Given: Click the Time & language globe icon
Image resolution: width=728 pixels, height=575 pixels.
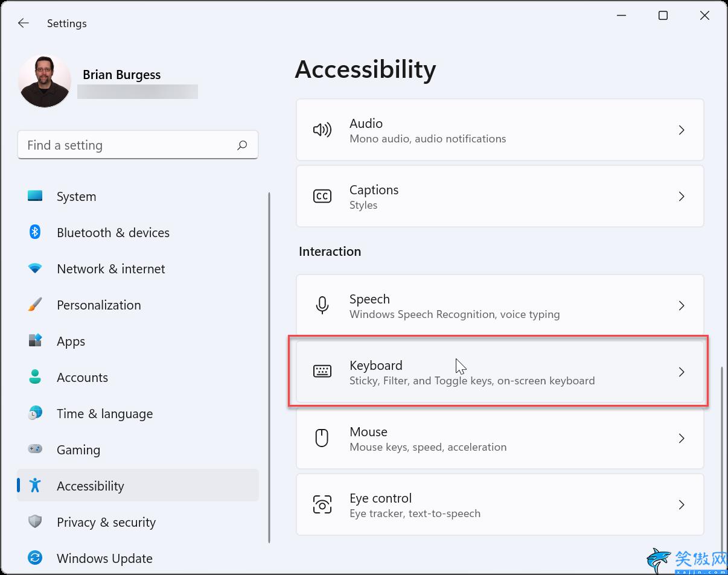Looking at the screenshot, I should pos(35,413).
